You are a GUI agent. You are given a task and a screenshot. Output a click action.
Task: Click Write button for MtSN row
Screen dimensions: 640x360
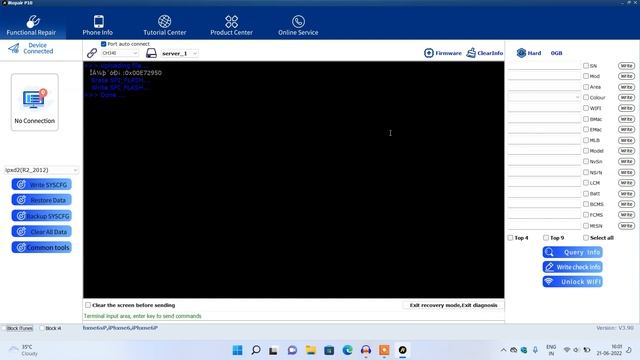tap(626, 226)
